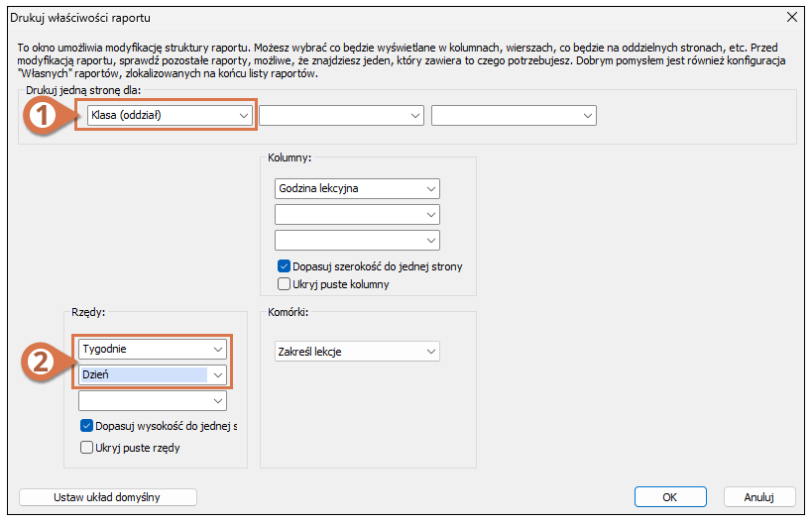Click the orange step 1 marker
The image size is (812, 523).
click(42, 115)
